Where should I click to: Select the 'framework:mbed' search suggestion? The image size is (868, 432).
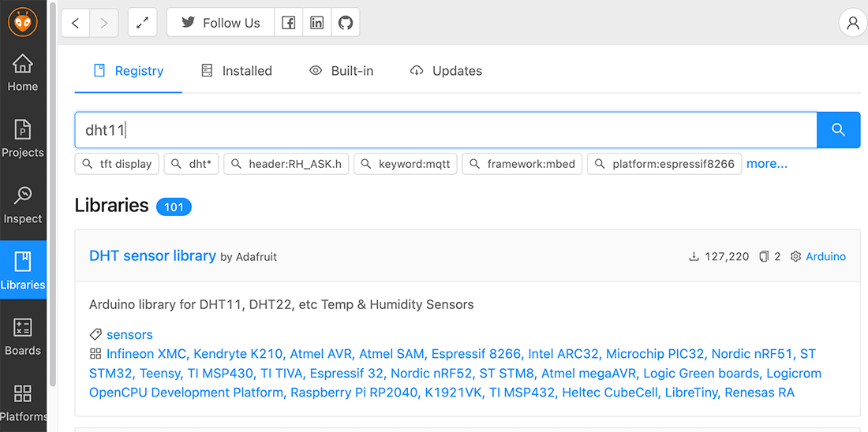(x=522, y=164)
